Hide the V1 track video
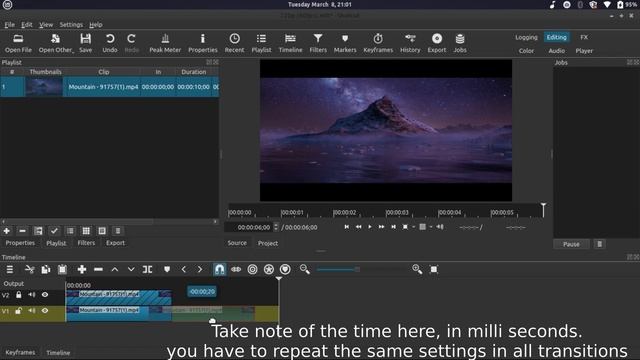This screenshot has width=640, height=360. pyautogui.click(x=45, y=311)
